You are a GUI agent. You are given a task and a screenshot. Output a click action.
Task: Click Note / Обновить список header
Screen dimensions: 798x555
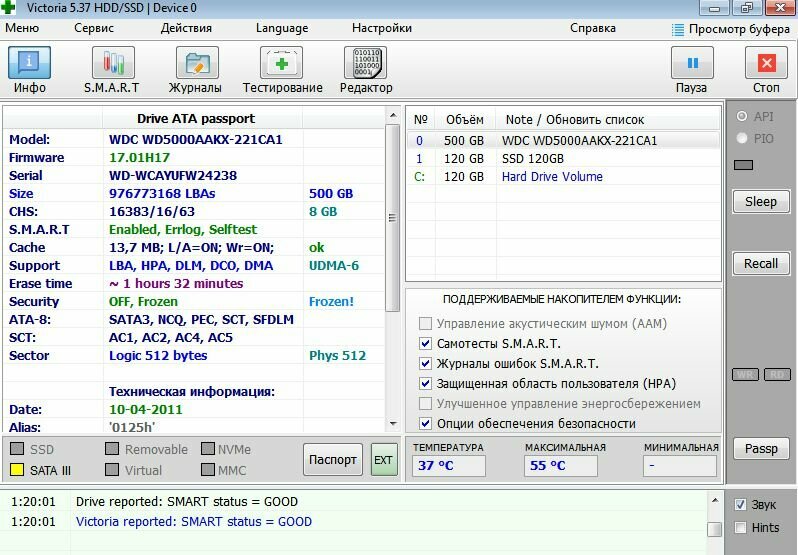point(575,120)
